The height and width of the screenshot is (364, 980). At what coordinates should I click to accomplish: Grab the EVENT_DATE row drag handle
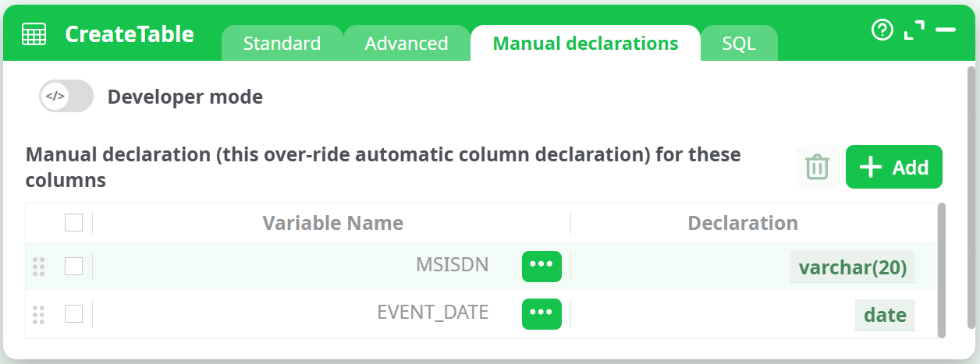click(39, 314)
